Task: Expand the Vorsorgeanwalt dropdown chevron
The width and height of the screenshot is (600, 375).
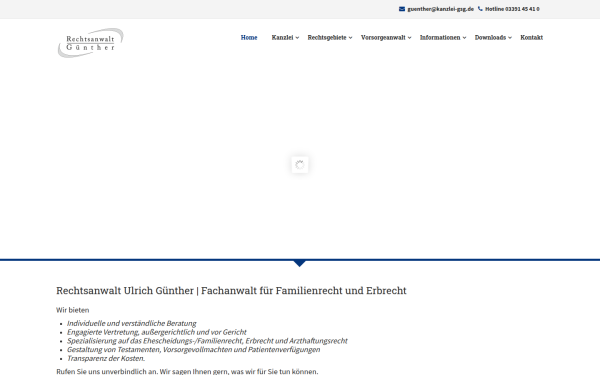Action: (409, 38)
